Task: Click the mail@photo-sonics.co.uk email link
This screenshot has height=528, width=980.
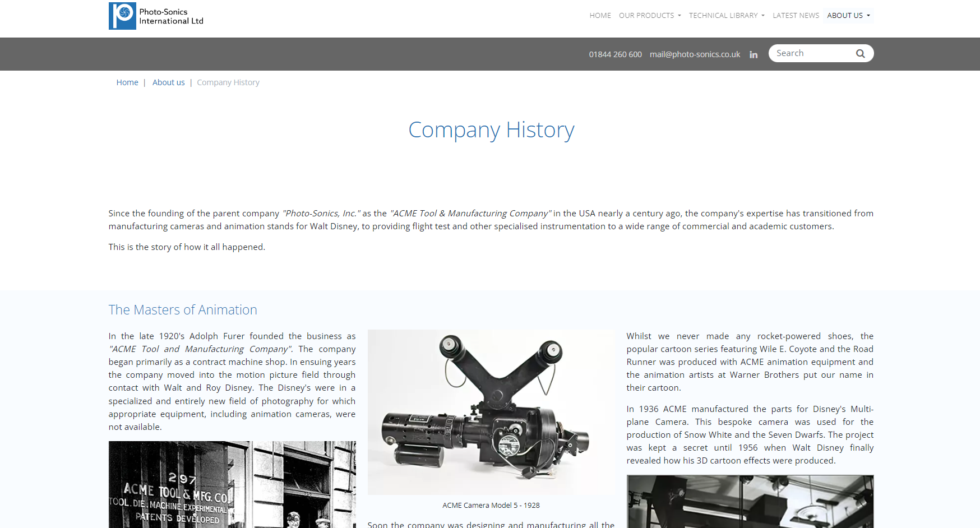Action: click(695, 54)
